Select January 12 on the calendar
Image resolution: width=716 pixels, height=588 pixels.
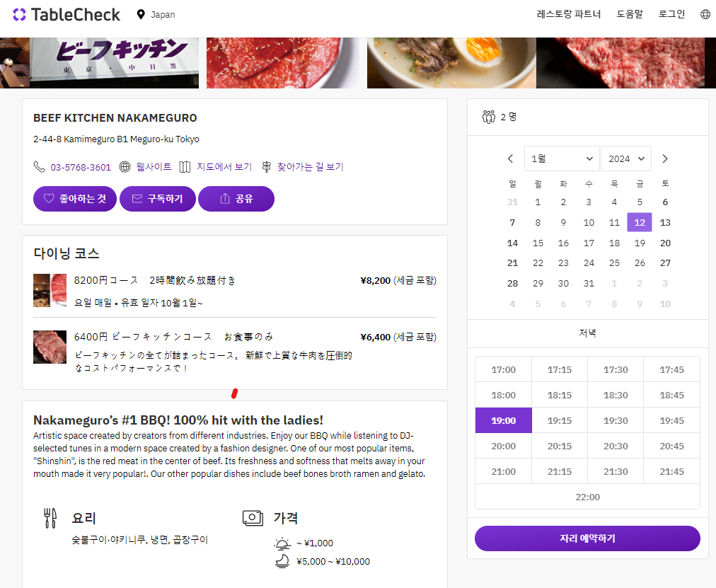(x=640, y=222)
